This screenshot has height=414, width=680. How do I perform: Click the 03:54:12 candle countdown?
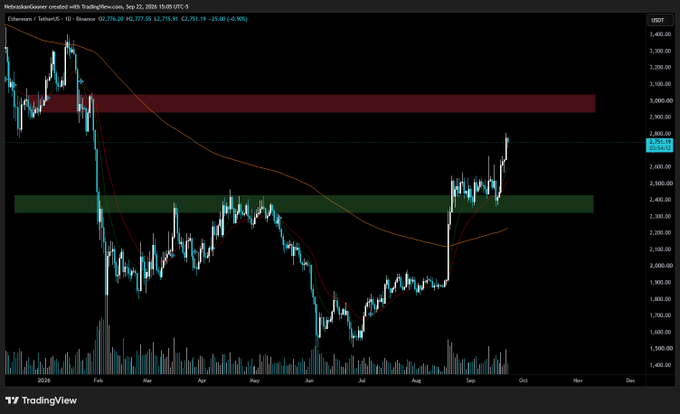pos(660,148)
